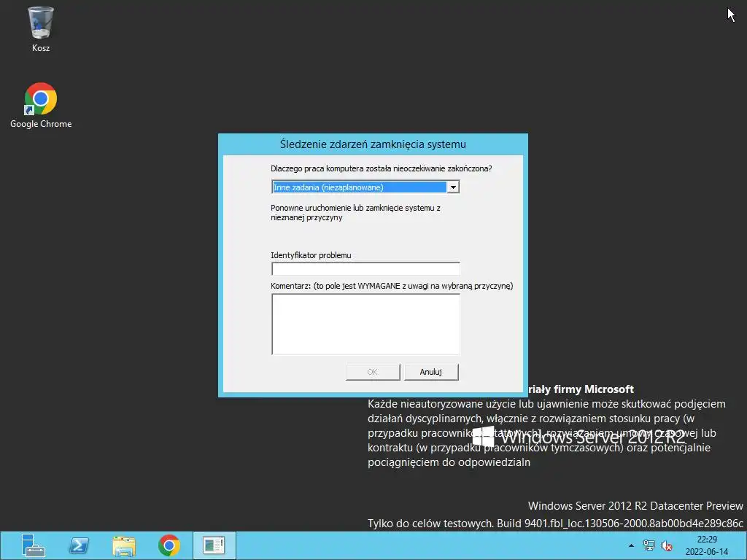Image resolution: width=747 pixels, height=560 pixels.
Task: Click the 'Identyfikator problemu' label
Action: (x=311, y=255)
